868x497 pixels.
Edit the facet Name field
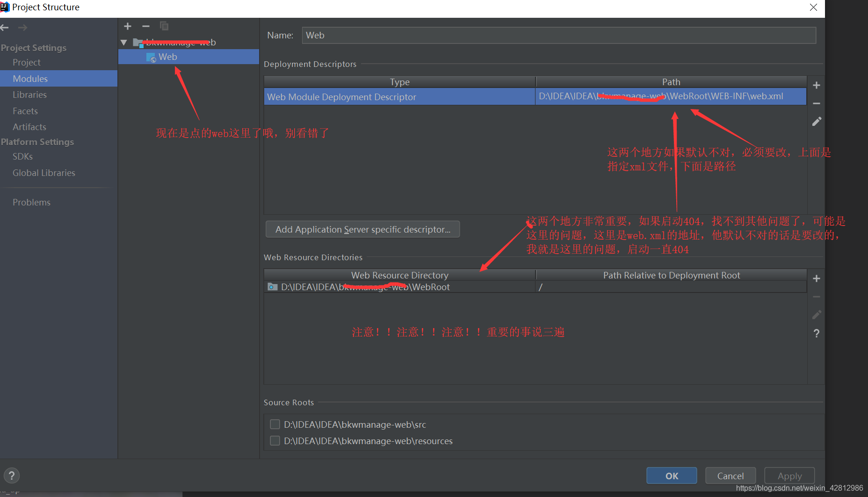[x=559, y=35]
